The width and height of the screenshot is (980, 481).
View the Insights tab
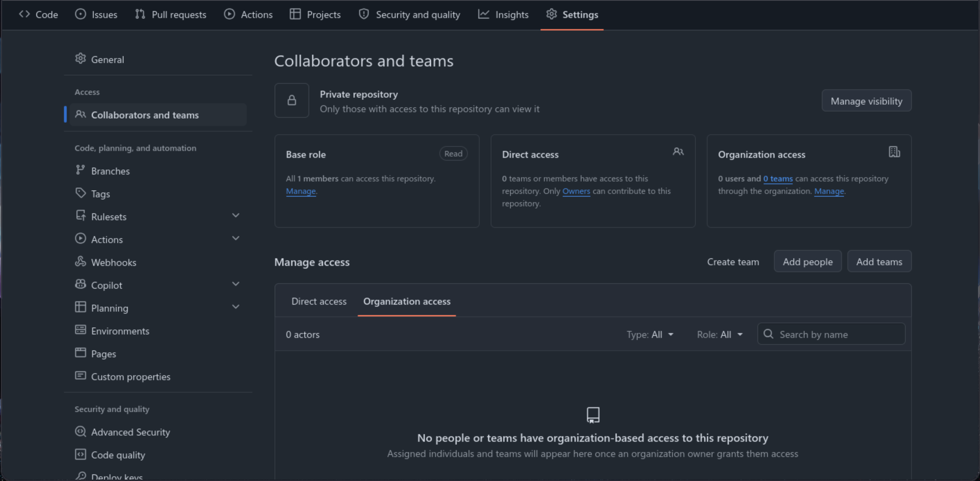pyautogui.click(x=503, y=15)
